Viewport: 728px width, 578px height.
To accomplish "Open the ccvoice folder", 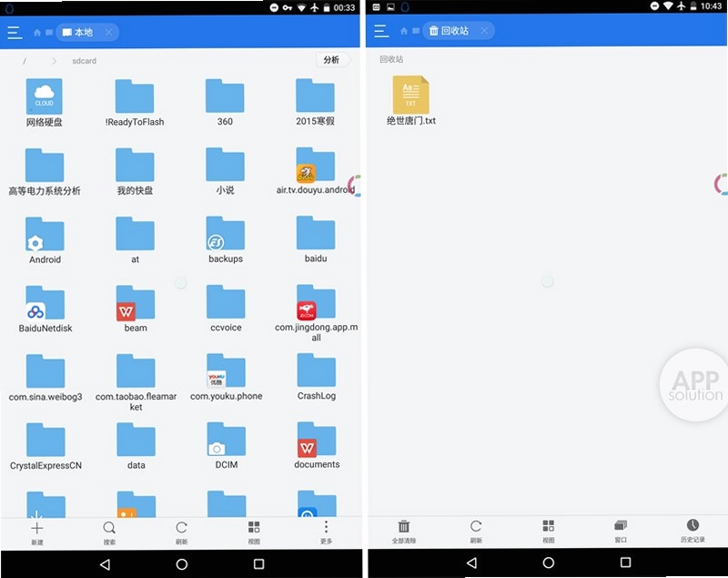I will pyautogui.click(x=226, y=309).
